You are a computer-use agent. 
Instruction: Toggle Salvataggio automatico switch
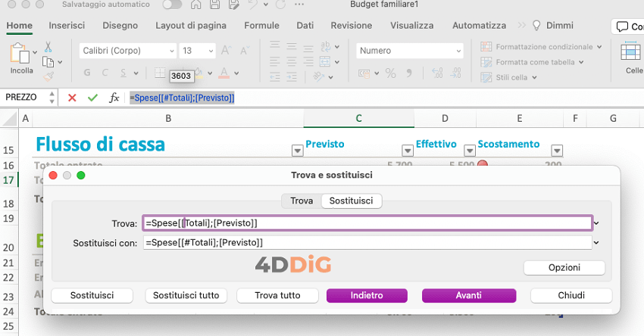pyautogui.click(x=172, y=5)
